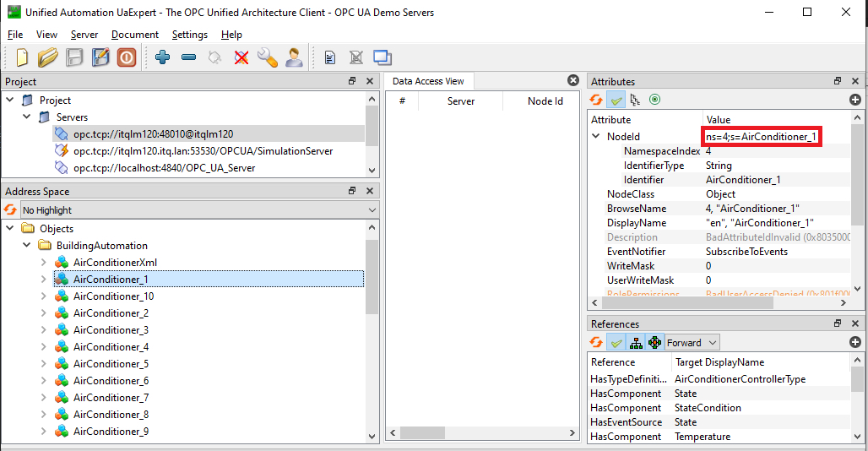This screenshot has width=868, height=451.
Task: Toggle the green checkmark in Attributes toolbar
Action: (x=616, y=100)
